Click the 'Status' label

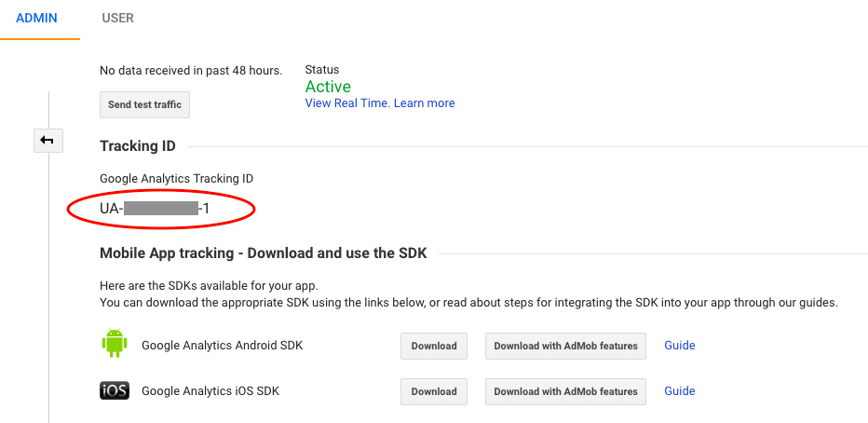[x=322, y=70]
